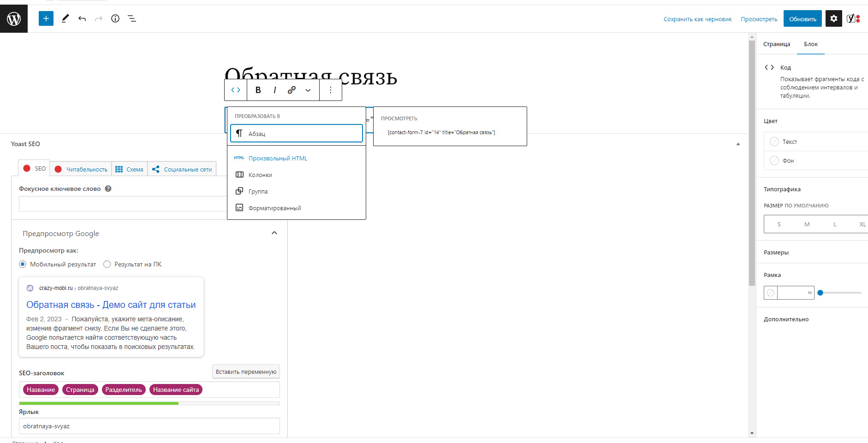868x443 pixels.
Task: Choose size M in typography
Action: point(807,224)
